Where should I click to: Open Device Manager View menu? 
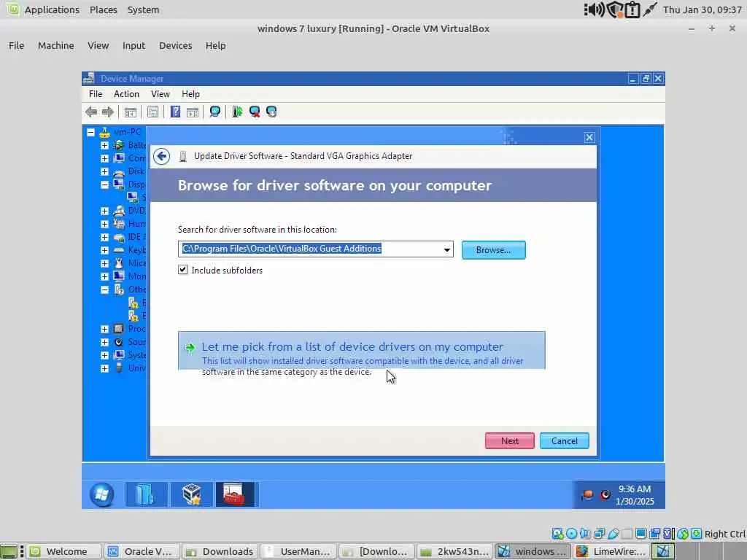(160, 94)
